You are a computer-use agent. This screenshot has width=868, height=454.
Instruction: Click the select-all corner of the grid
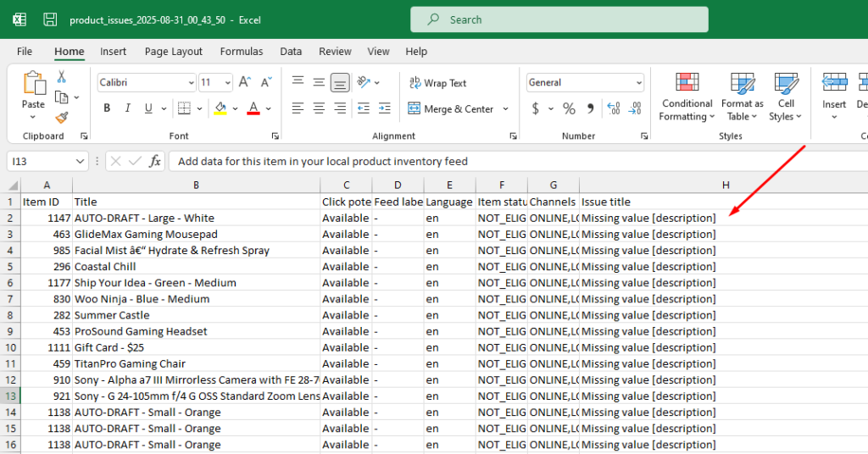(10, 185)
